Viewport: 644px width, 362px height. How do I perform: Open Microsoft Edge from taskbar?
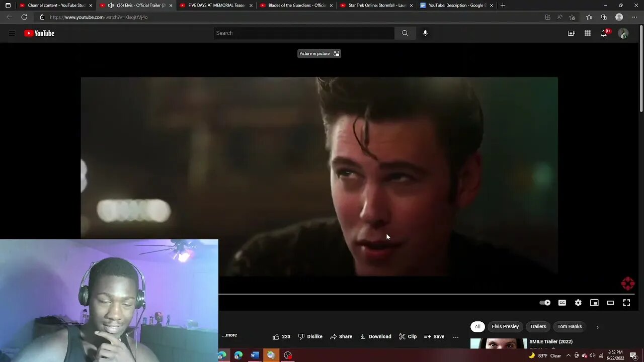(x=238, y=355)
